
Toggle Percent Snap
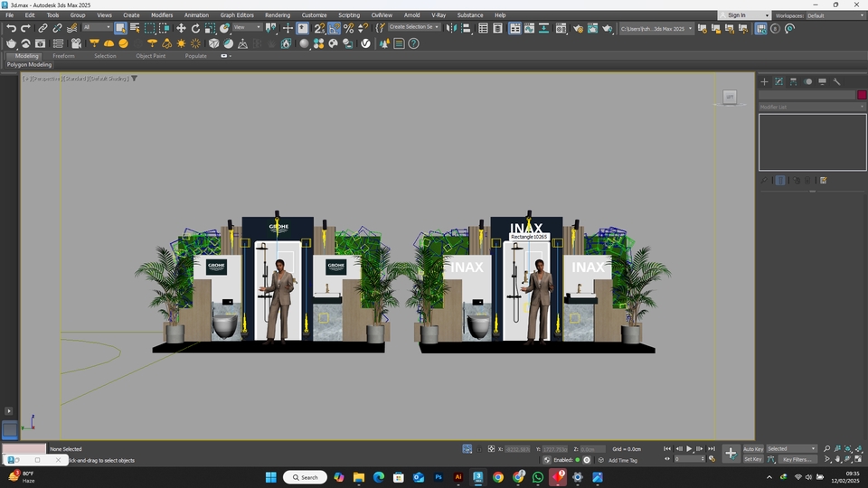click(x=349, y=28)
